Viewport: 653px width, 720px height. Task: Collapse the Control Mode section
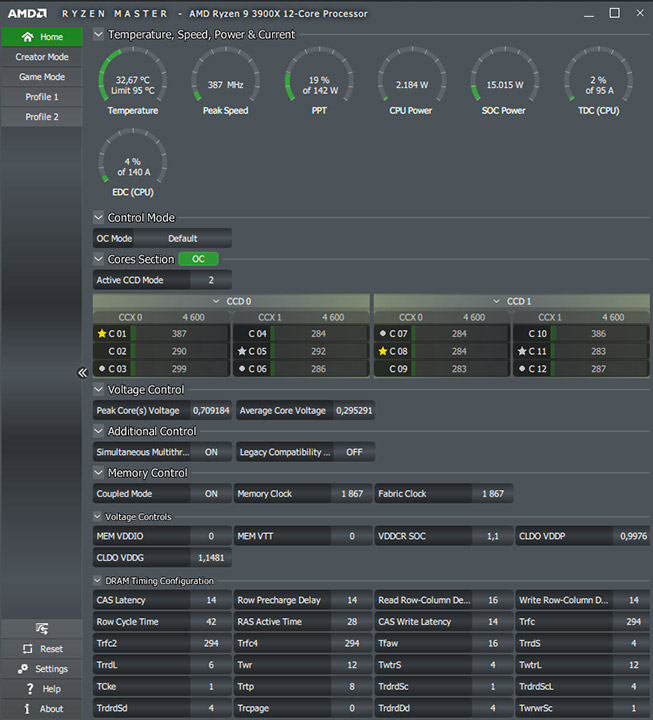[98, 217]
